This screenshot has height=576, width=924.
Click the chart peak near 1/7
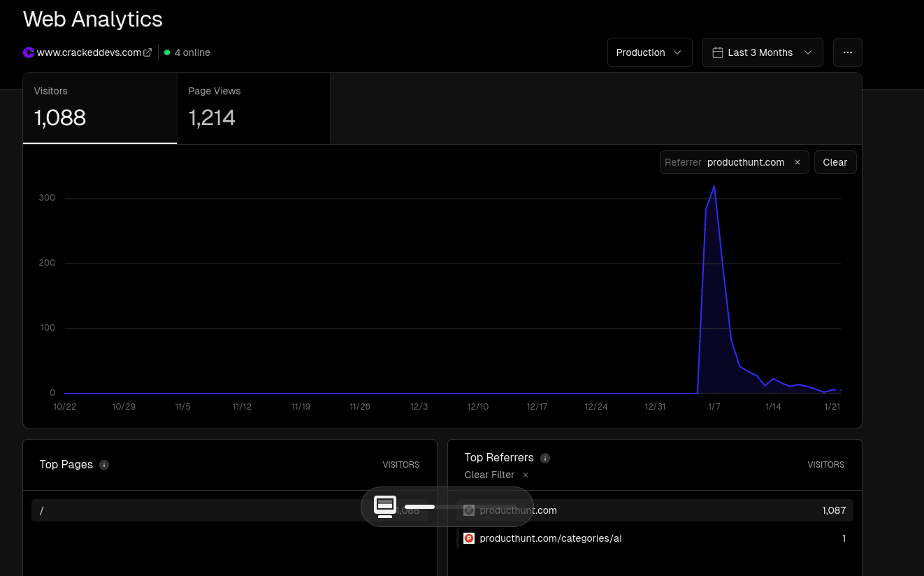(714, 186)
